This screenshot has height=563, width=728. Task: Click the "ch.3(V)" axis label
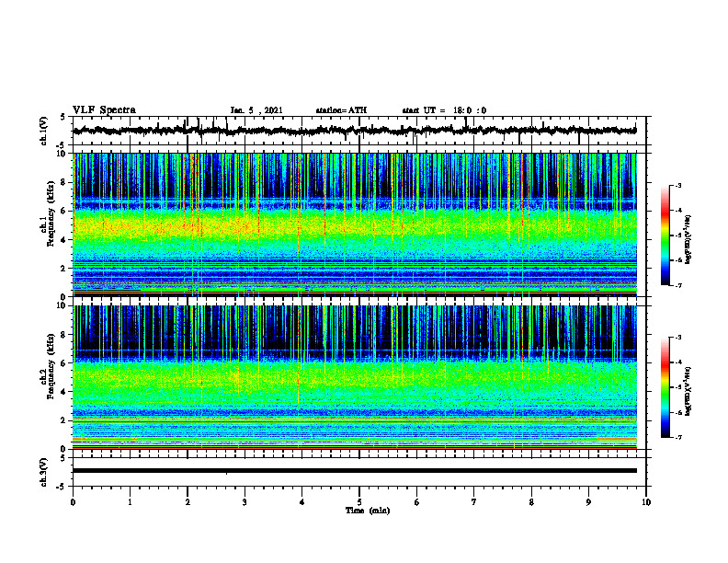point(44,473)
